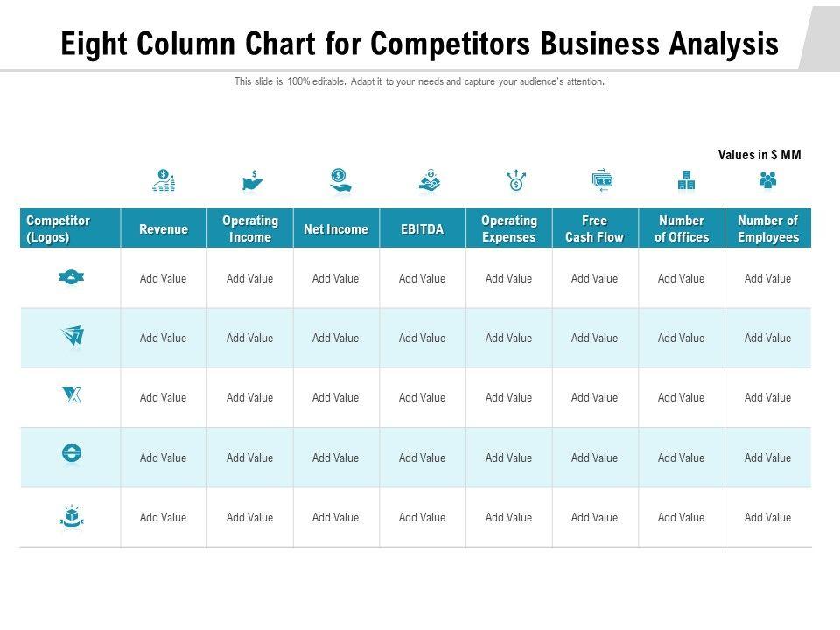This screenshot has width=840, height=630.
Task: Click the net income coin-in-hand icon
Action: tap(339, 181)
